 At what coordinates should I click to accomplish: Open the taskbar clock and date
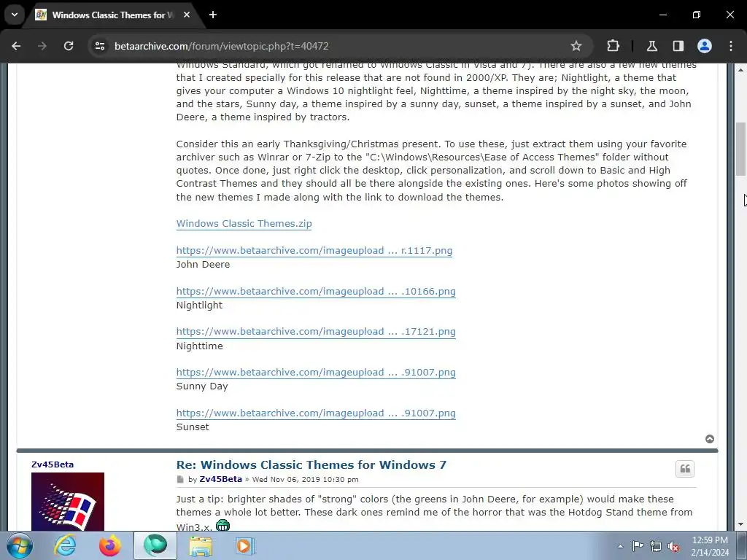pos(710,546)
